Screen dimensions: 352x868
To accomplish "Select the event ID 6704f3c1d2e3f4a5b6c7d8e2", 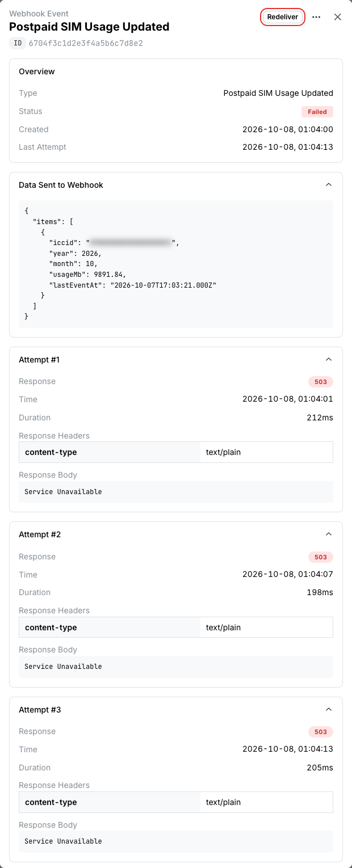I will (x=86, y=43).
